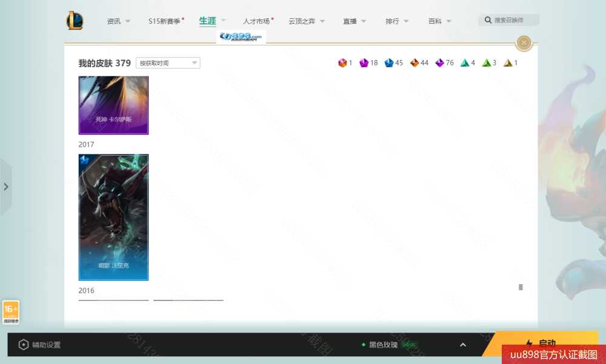The width and height of the screenshot is (606, 364).
Task: Expand the 直播 dropdown arrow
Action: [364, 21]
